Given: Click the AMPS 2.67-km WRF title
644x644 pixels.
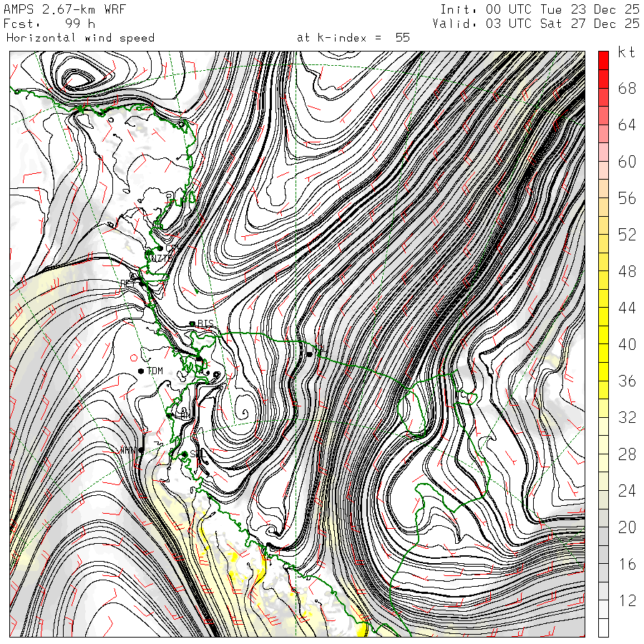Looking at the screenshot, I should tap(64, 9).
